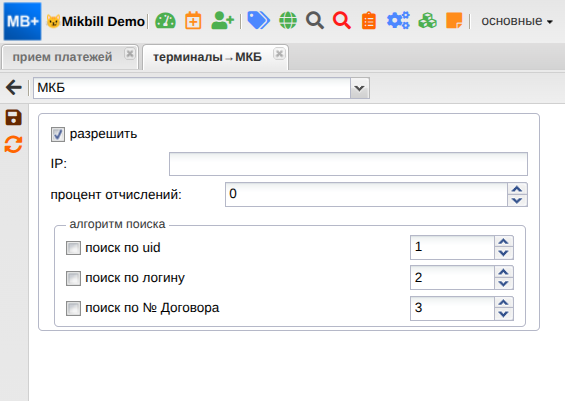Screen dimensions: 565x401
Task: Increase поиск по логину priority
Action: [504, 272]
